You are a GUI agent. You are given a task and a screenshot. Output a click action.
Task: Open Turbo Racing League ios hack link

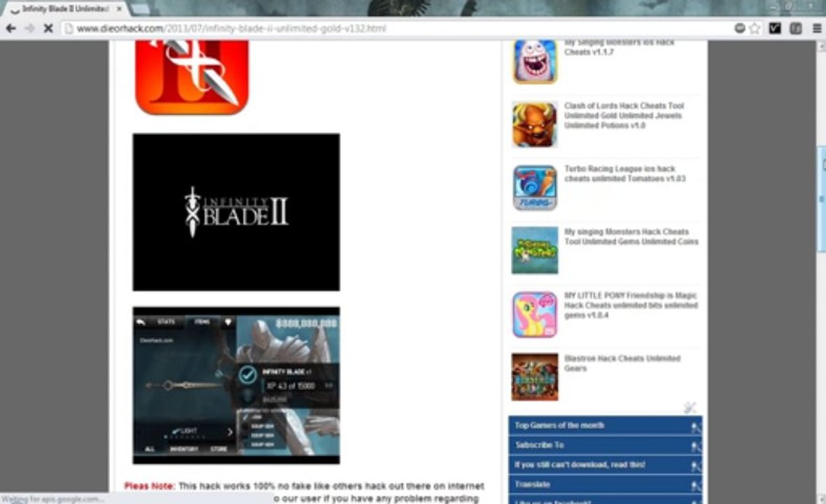pos(625,174)
